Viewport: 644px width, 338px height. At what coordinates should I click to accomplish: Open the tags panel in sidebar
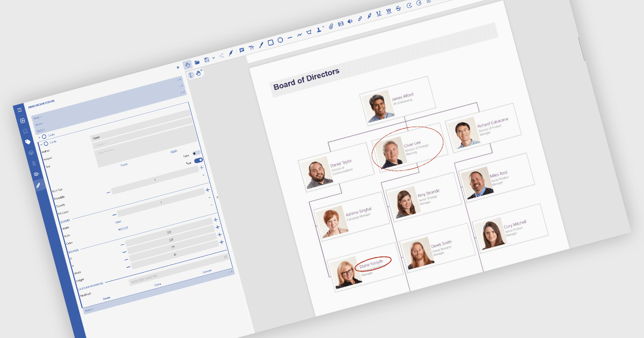tap(28, 142)
